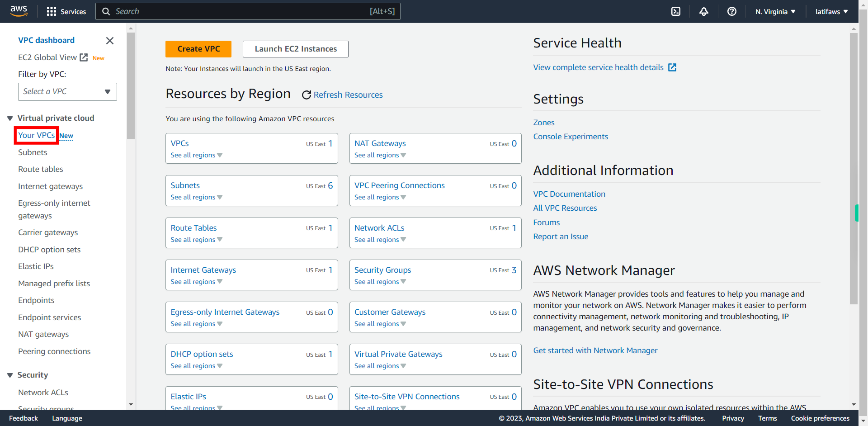This screenshot has width=868, height=426.
Task: Expand See all regions under Route Tables
Action: (x=197, y=240)
